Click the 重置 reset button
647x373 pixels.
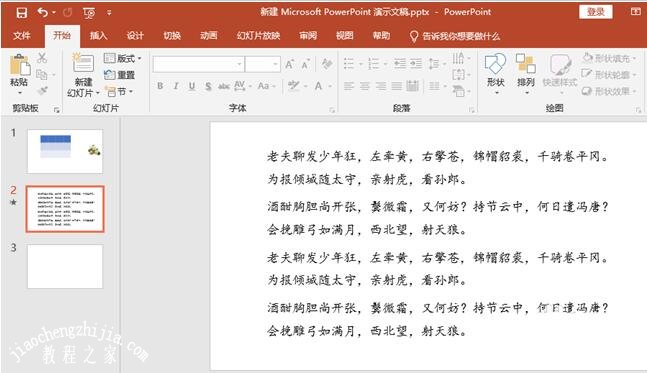(120, 75)
